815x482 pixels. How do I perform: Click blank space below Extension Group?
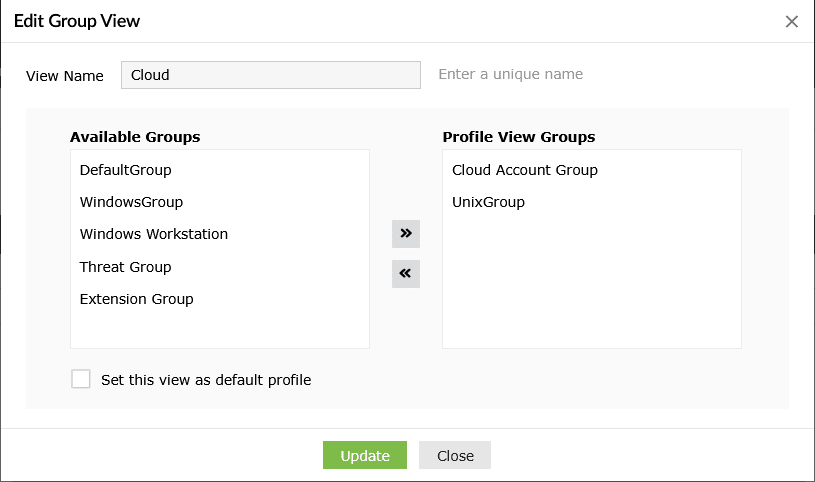click(x=220, y=330)
